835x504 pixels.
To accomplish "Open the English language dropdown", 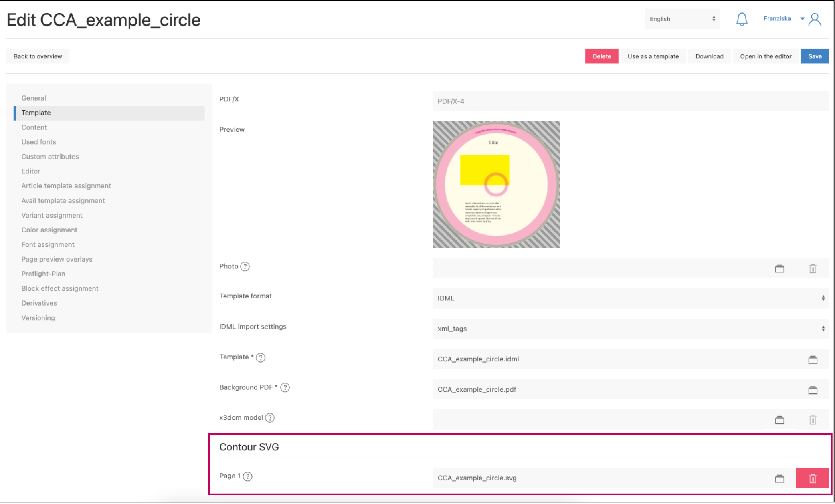I will pos(682,19).
